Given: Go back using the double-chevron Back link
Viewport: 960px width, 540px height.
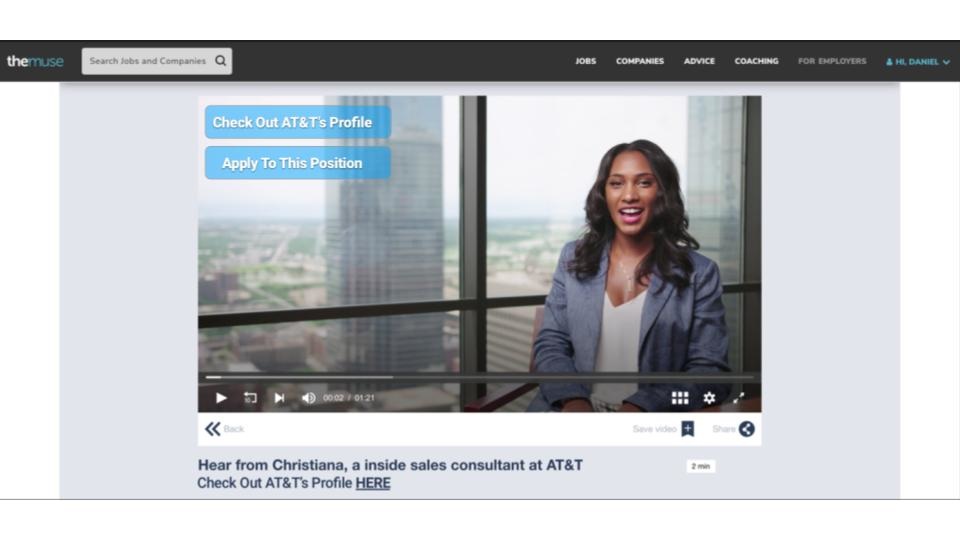Looking at the screenshot, I should coord(224,429).
